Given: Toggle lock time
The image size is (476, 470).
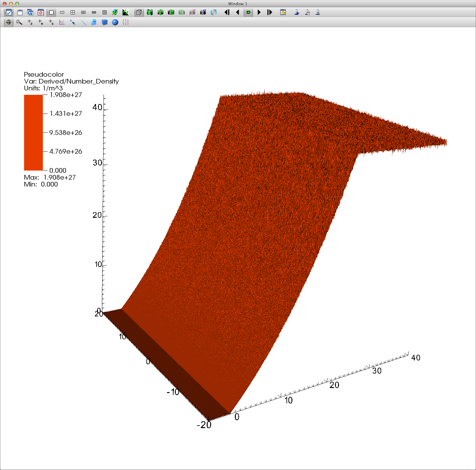Looking at the screenshot, I should 307,12.
